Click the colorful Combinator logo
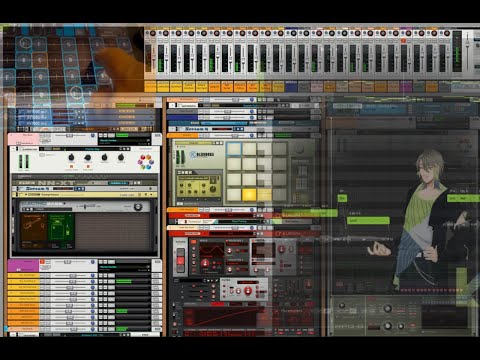Image resolution: width=480 pixels, height=360 pixels. coord(146,162)
